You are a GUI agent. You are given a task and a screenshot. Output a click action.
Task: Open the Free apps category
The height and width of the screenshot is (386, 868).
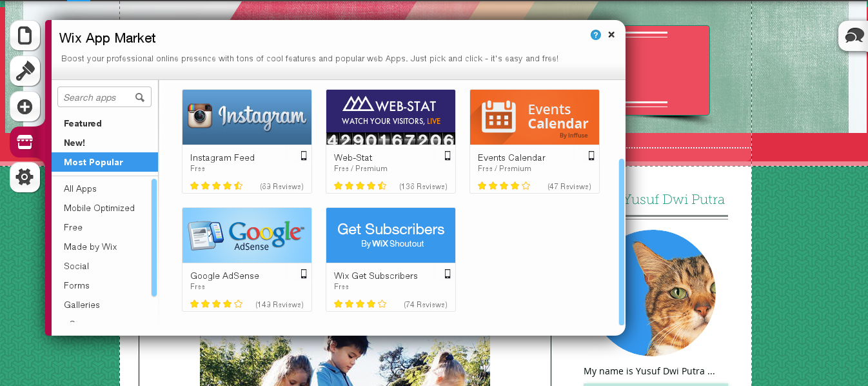(73, 227)
